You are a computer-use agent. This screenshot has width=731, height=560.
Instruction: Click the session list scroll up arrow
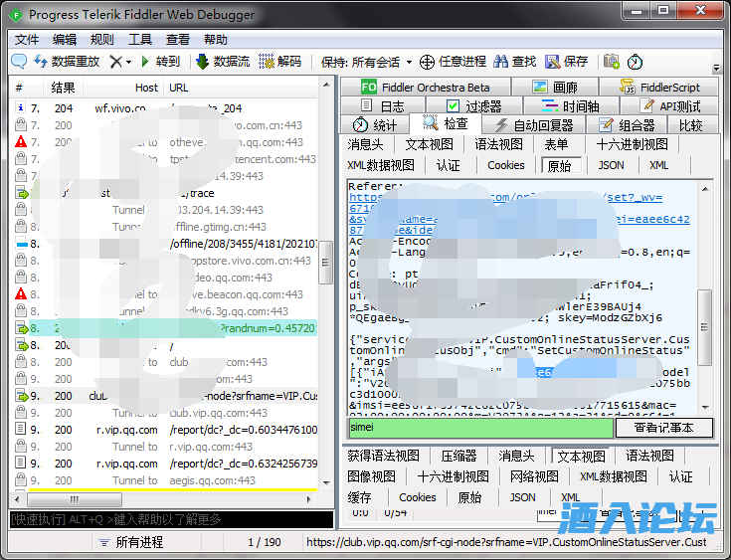[326, 86]
